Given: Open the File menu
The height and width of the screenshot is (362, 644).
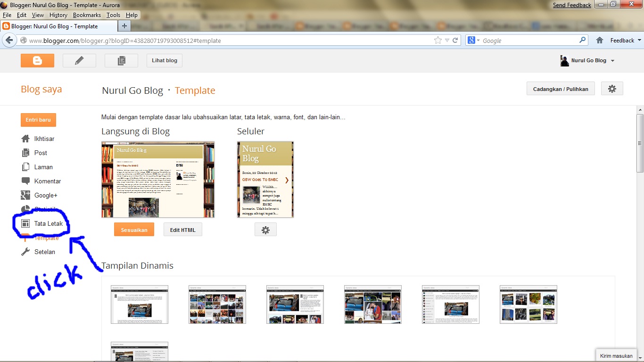Looking at the screenshot, I should tap(7, 15).
